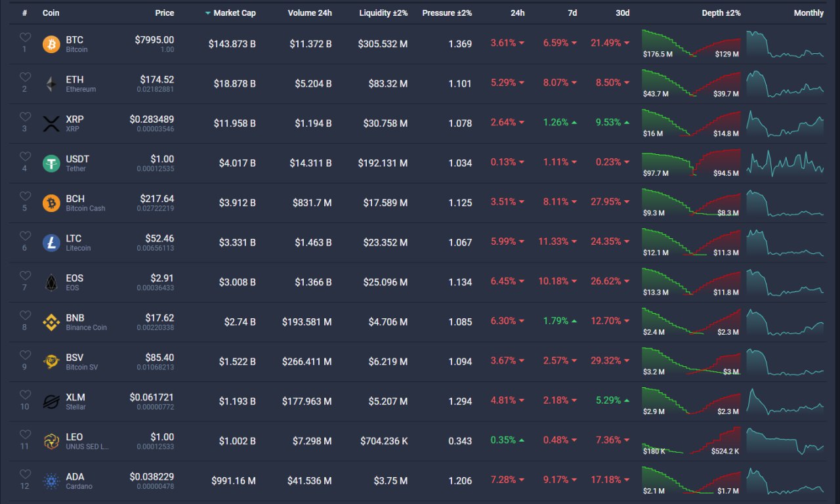Open the ADA Cardano link
The height and width of the screenshot is (504, 840).
coord(79,481)
